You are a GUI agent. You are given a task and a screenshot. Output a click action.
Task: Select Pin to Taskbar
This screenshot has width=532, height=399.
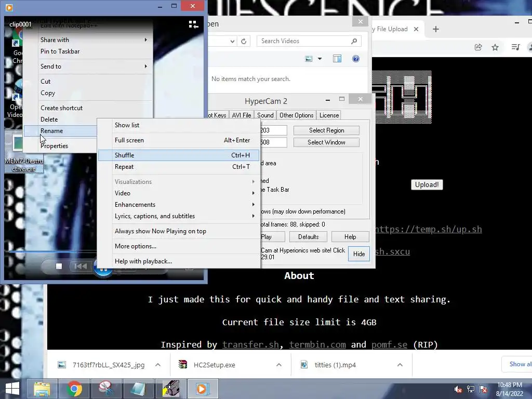[x=88, y=51]
